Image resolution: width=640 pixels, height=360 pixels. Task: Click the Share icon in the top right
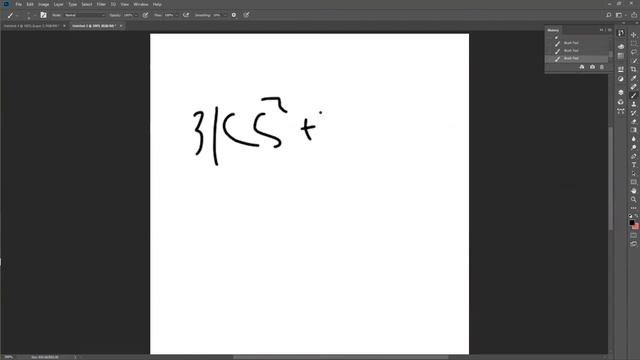coord(634,15)
